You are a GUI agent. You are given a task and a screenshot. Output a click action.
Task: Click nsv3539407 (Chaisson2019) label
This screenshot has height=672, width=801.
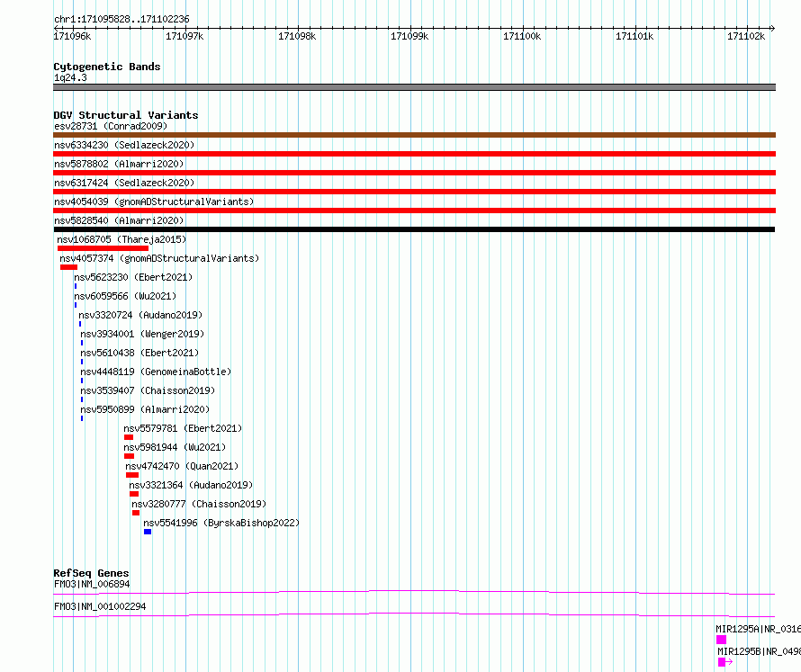pyautogui.click(x=148, y=390)
